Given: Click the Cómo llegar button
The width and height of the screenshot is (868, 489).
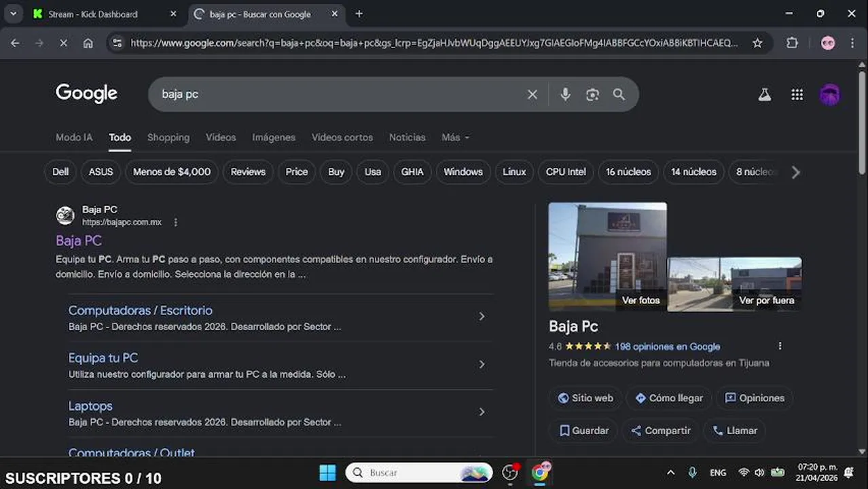Looking at the screenshot, I should point(668,398).
